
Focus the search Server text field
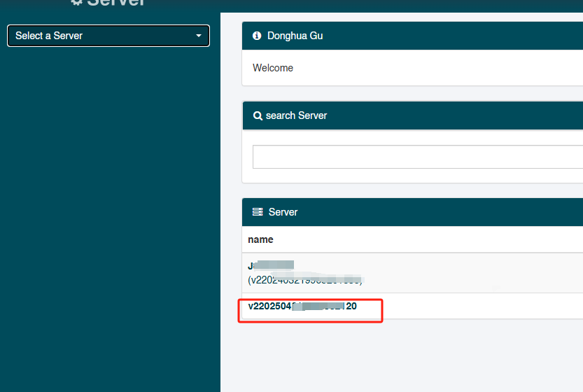tap(417, 157)
